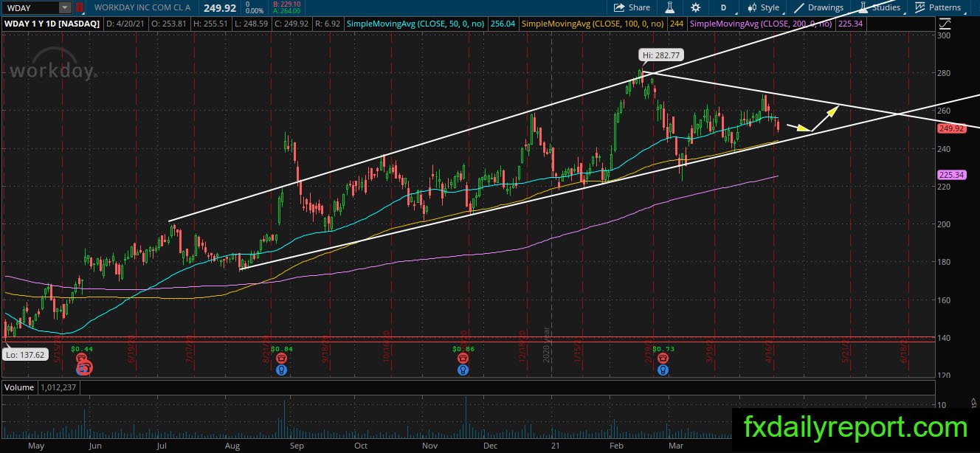The width and height of the screenshot is (980, 453).
Task: Click the August earnings phone icon
Action: 281,359
